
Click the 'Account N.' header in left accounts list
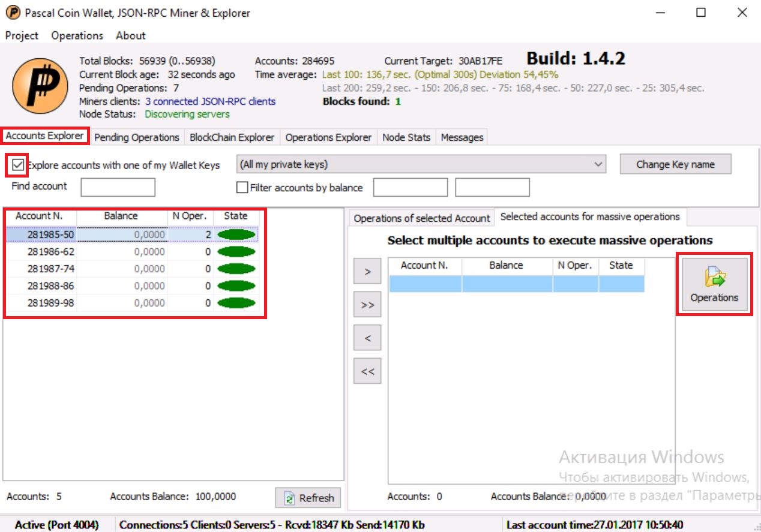[41, 217]
